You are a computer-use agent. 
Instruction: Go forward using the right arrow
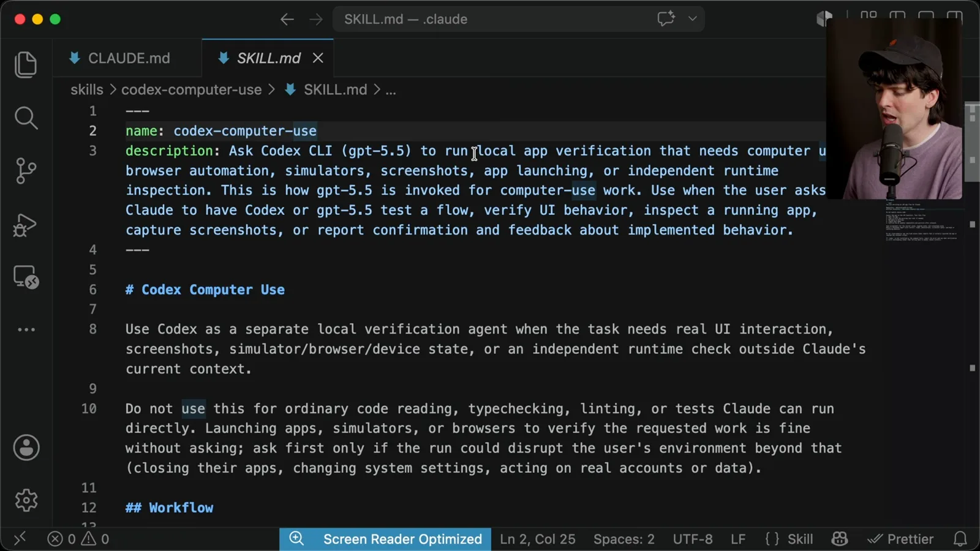click(x=316, y=20)
